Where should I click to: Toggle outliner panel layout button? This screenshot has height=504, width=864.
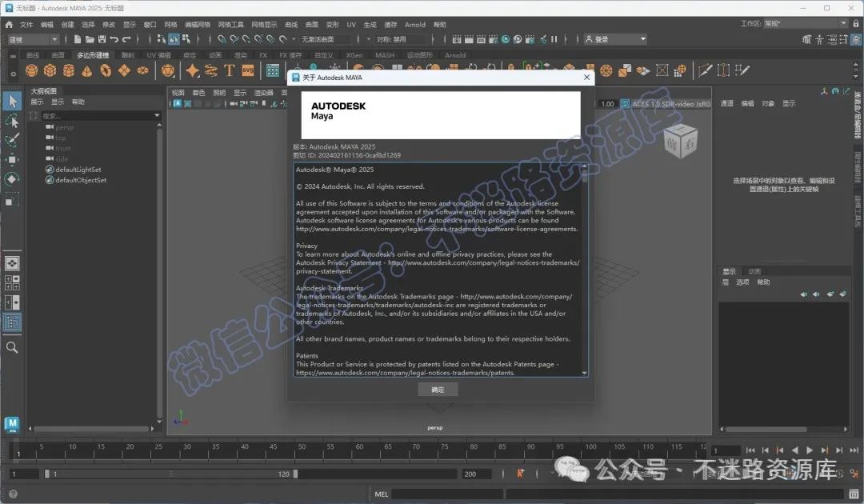coord(12,322)
